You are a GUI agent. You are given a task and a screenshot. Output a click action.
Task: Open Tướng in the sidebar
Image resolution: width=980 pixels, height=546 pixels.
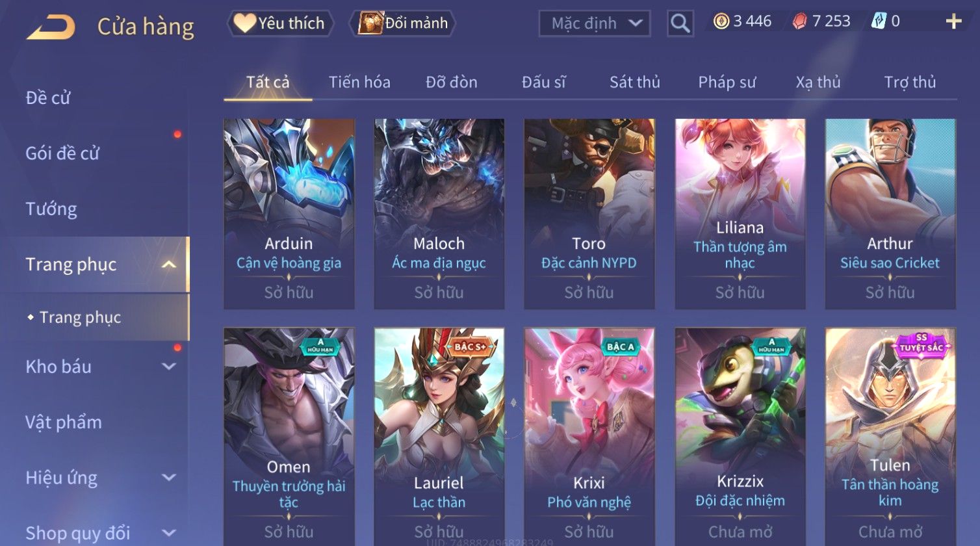click(x=51, y=209)
